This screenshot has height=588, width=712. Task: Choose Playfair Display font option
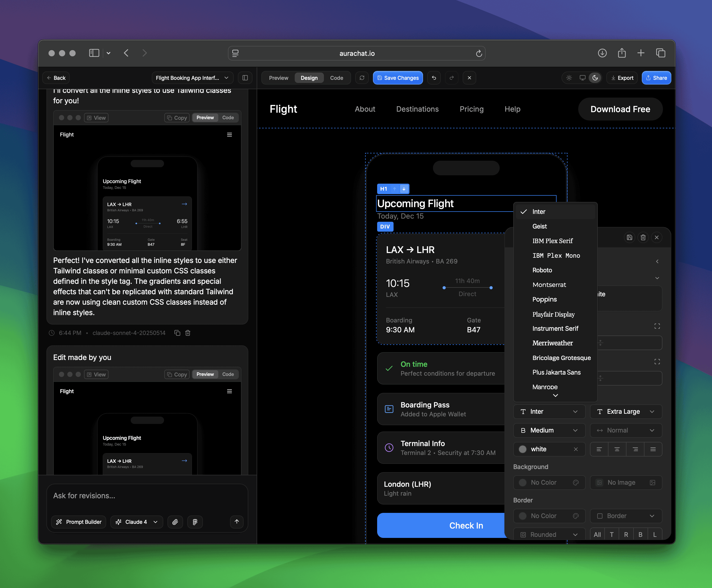pos(555,314)
